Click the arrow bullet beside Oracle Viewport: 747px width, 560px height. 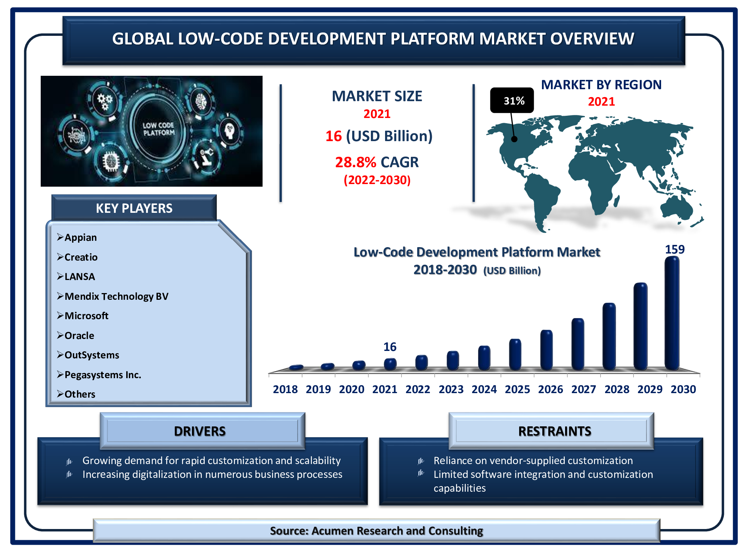tap(60, 335)
